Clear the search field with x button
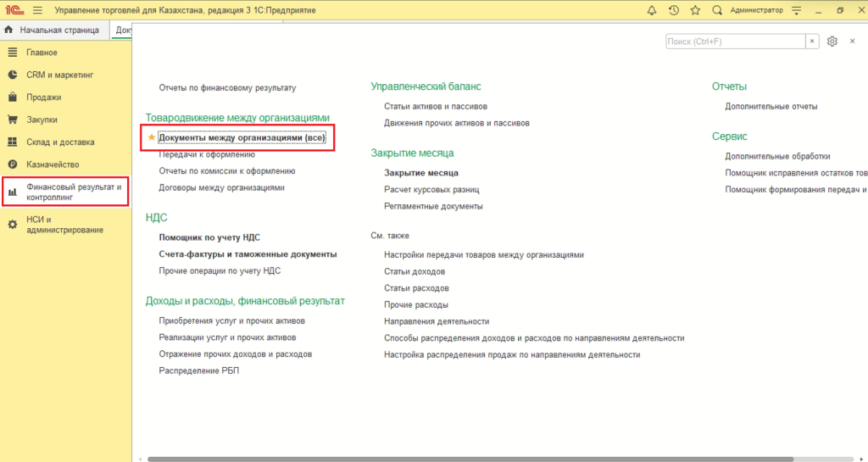Viewport: 868px width, 462px height. [x=812, y=42]
